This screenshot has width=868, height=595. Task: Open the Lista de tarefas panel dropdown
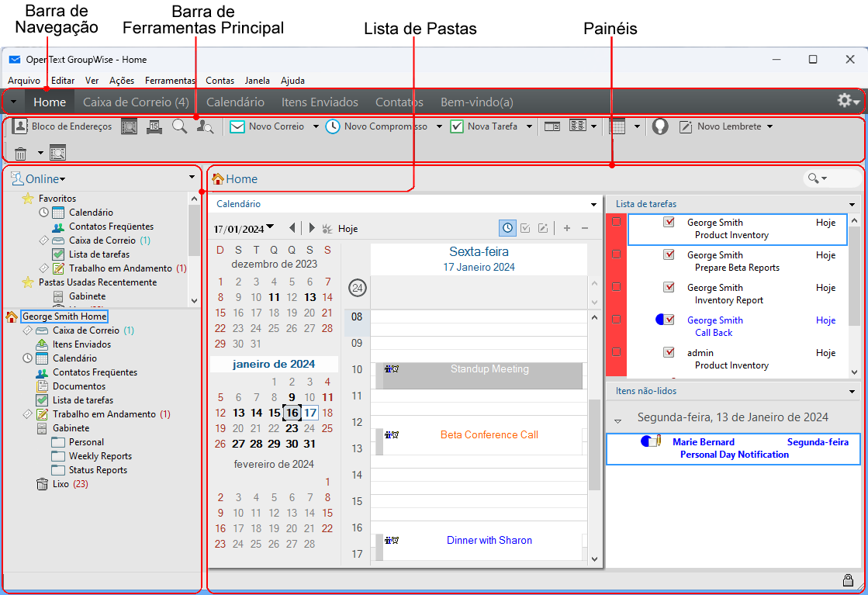point(852,205)
